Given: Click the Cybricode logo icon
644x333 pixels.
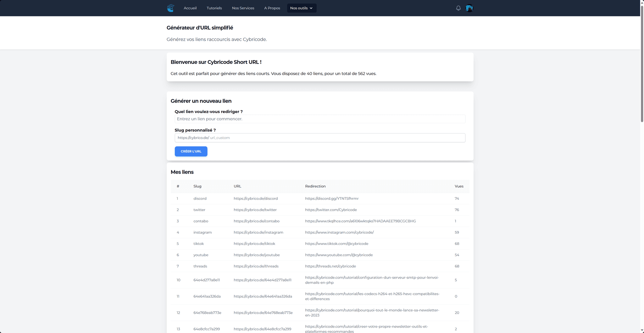Looking at the screenshot, I should (x=171, y=8).
